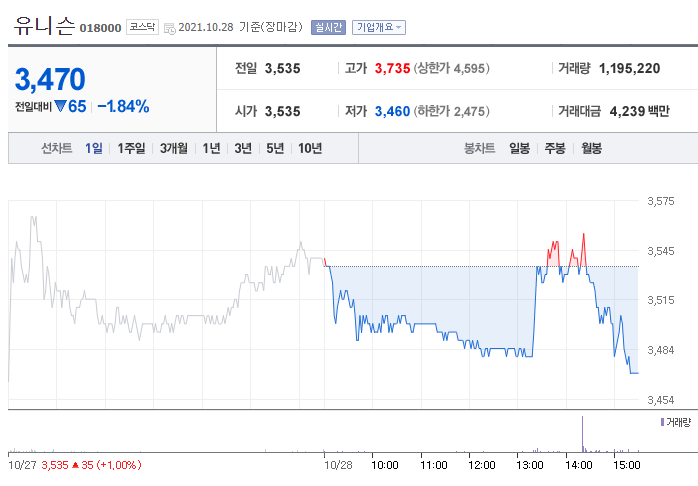Click the change rate -1.84%
This screenshot has width=698, height=486.
[123, 106]
